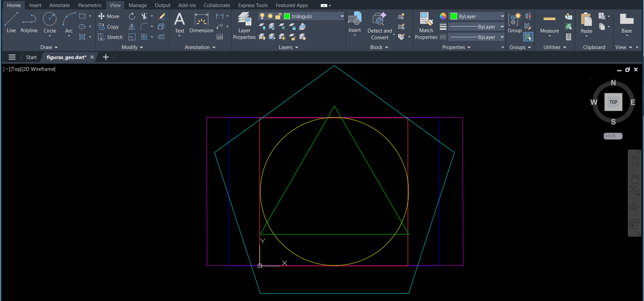
Task: Click the Mirror tool icon
Action: [132, 27]
